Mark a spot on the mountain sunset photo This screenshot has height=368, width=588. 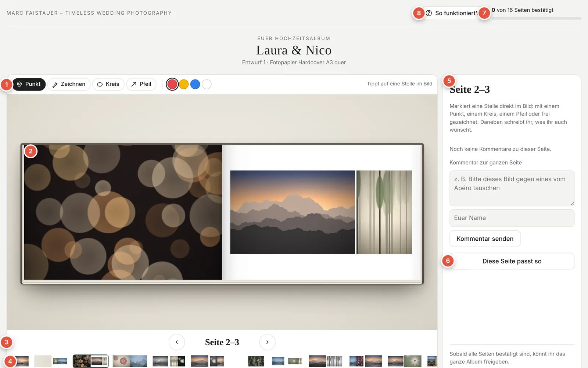(x=293, y=212)
